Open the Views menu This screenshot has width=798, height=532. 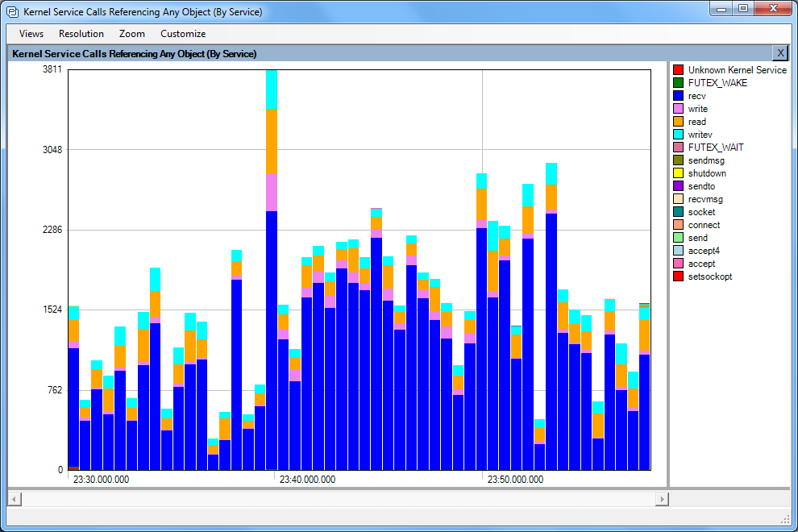coord(31,34)
